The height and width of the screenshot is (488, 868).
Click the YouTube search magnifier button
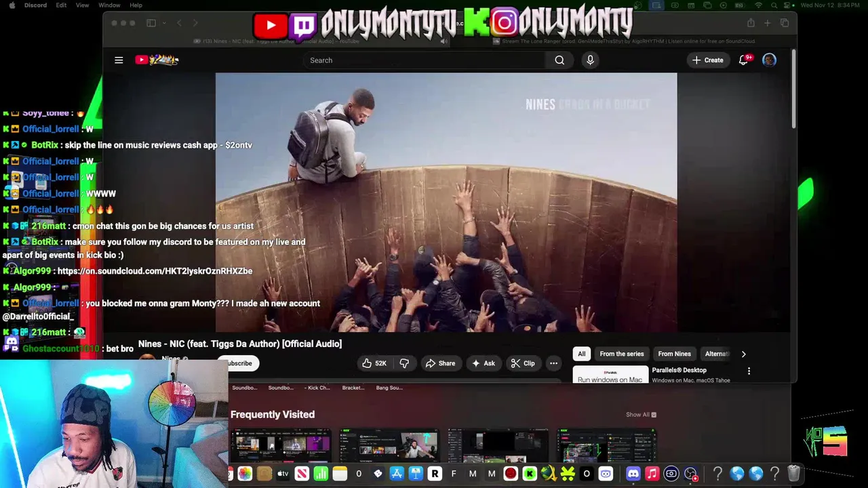[x=559, y=60]
